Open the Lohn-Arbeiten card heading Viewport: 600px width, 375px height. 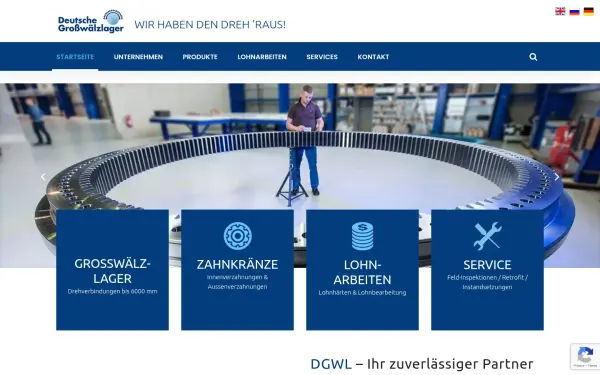pos(362,272)
